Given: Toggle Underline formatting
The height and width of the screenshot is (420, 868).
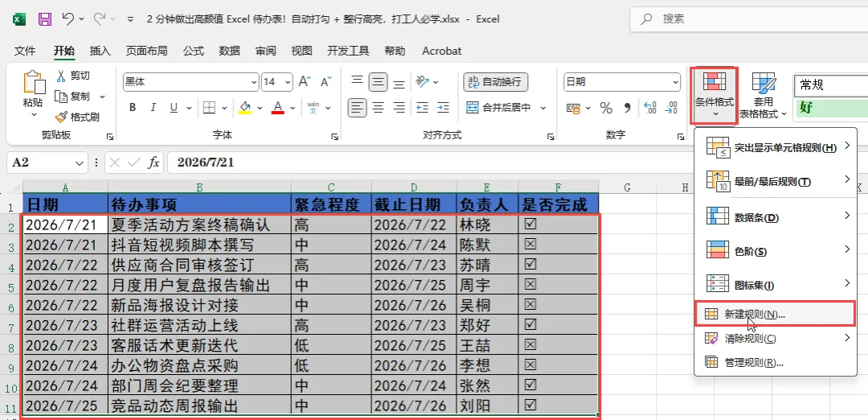Looking at the screenshot, I should click(174, 108).
